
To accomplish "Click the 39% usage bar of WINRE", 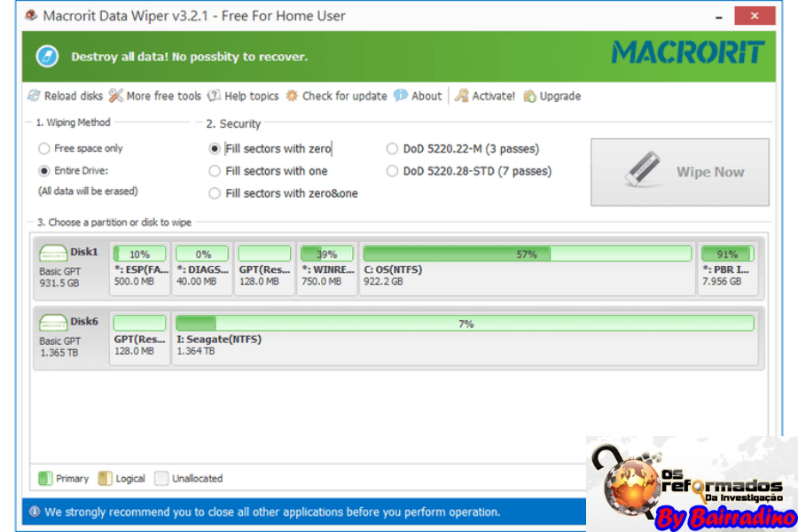I will point(327,254).
